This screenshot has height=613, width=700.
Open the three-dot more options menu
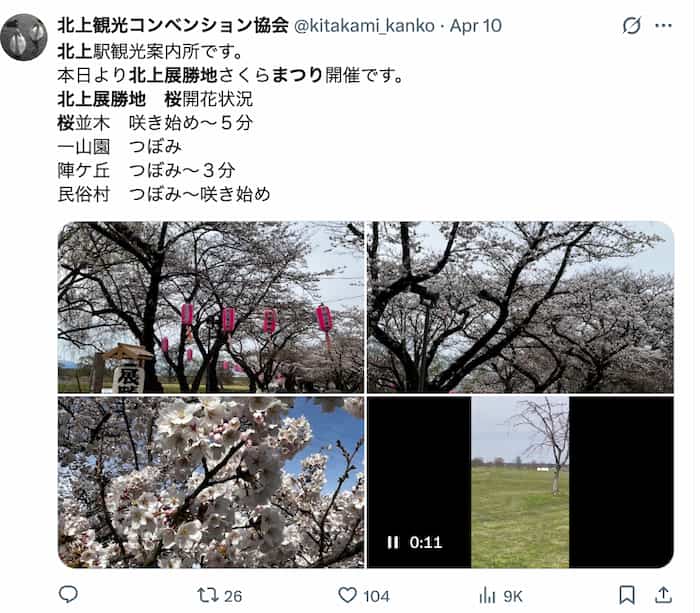click(663, 25)
